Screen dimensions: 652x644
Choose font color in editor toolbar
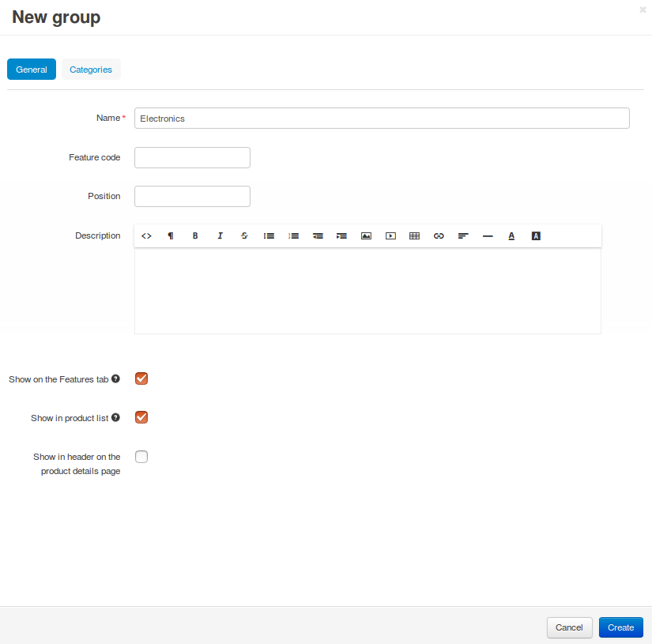pyautogui.click(x=511, y=236)
